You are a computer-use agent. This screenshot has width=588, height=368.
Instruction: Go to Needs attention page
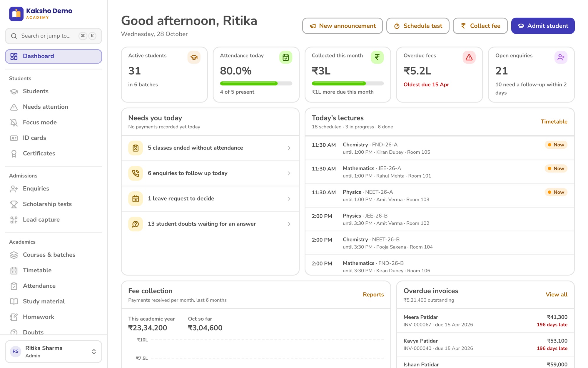pyautogui.click(x=54, y=107)
